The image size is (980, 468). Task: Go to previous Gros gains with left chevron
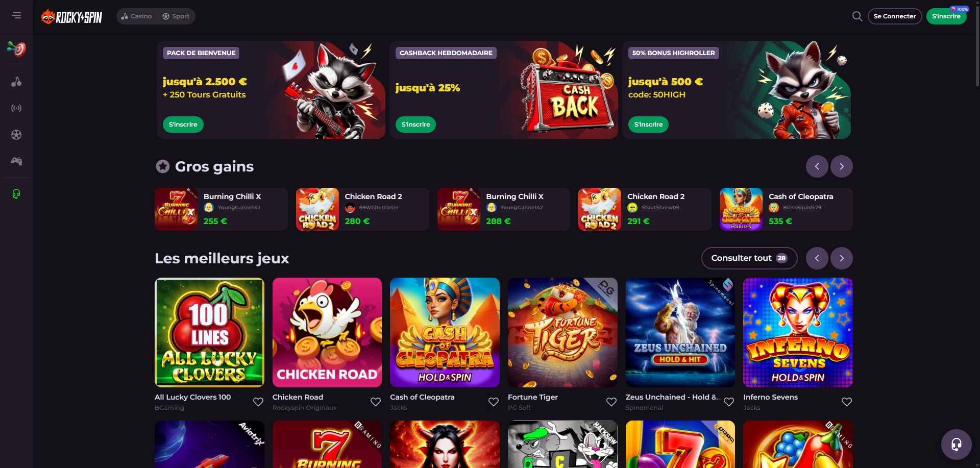pos(817,166)
